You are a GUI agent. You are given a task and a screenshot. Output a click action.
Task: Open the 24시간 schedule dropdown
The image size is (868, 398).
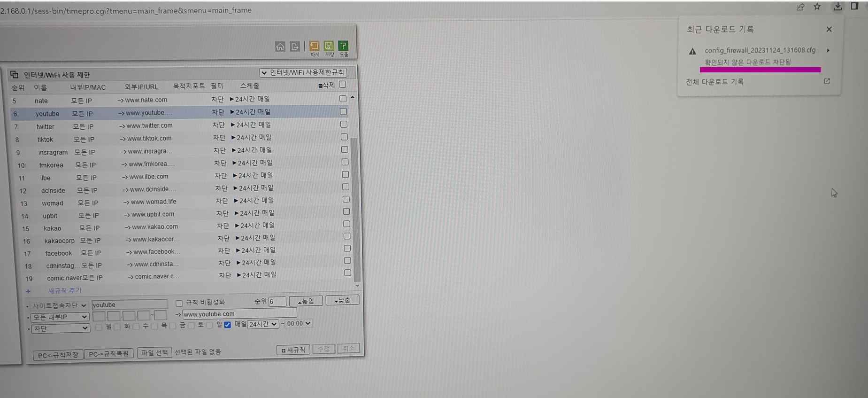[x=263, y=324]
